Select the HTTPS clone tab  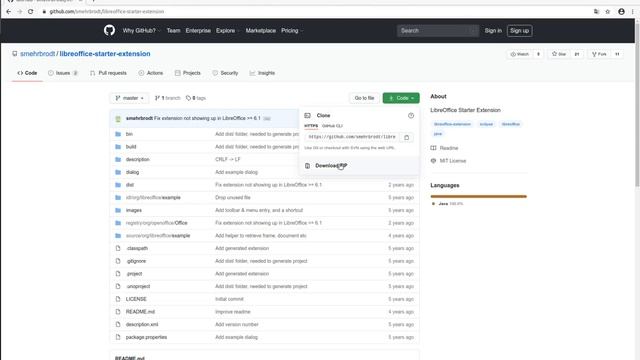click(311, 126)
